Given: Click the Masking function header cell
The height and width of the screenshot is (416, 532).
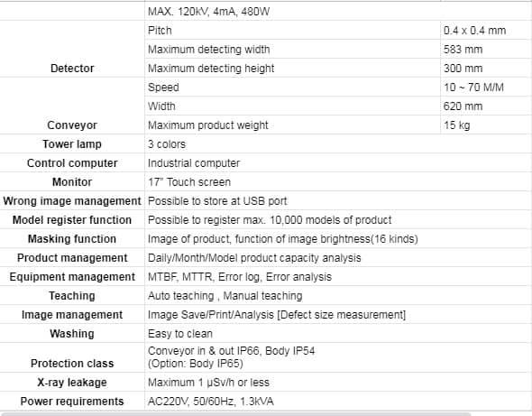Looking at the screenshot, I should (72, 239).
